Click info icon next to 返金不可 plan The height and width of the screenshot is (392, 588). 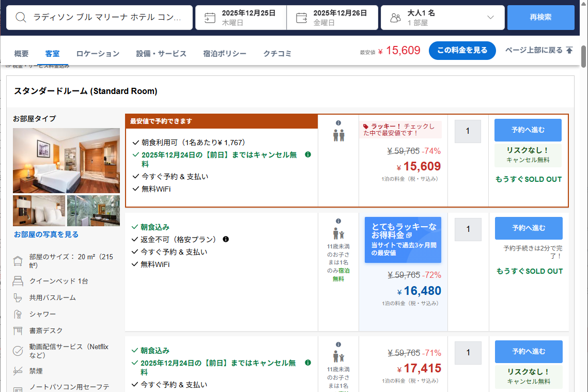click(226, 239)
